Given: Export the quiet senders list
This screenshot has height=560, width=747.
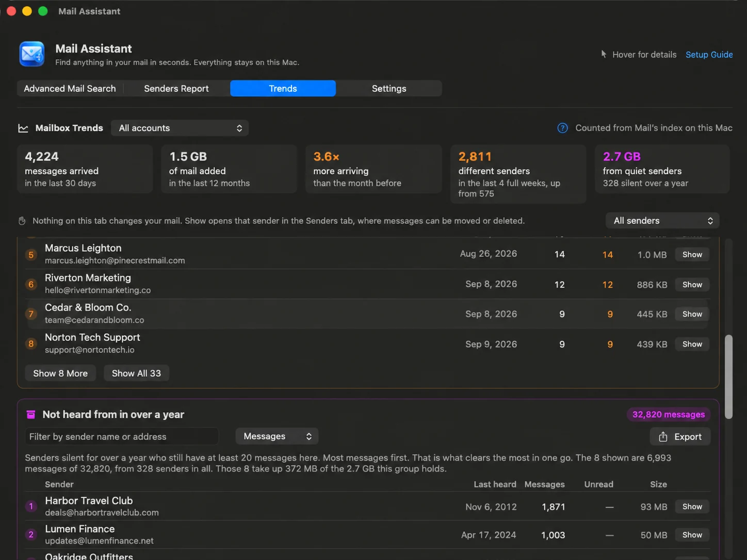Looking at the screenshot, I should point(680,437).
